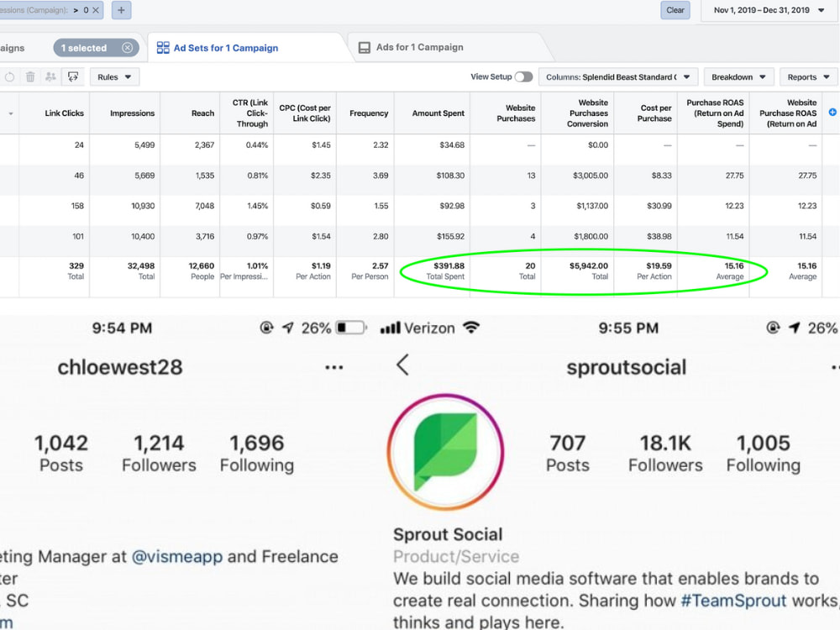Toggle the View Setup switch
Image resolution: width=840 pixels, height=630 pixels.
tap(523, 77)
